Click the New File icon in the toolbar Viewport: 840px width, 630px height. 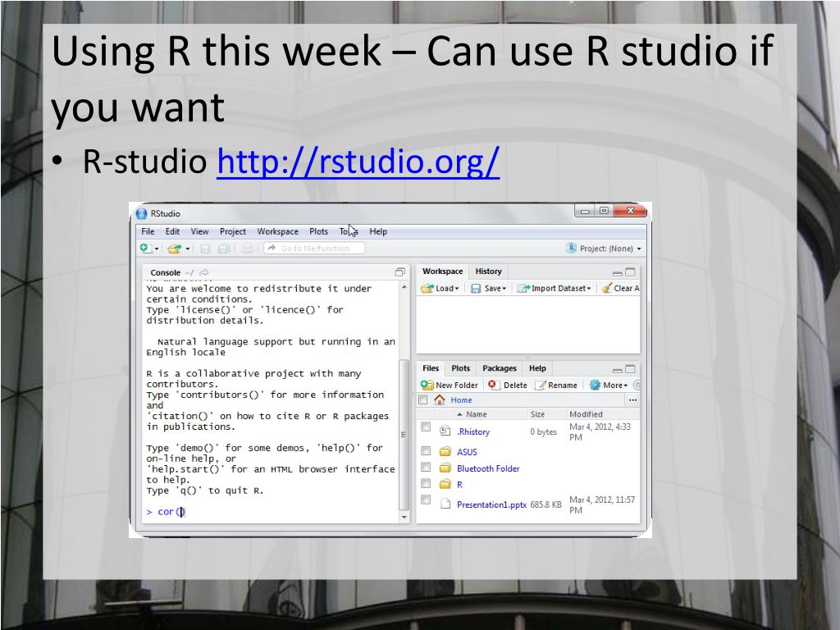(x=146, y=248)
